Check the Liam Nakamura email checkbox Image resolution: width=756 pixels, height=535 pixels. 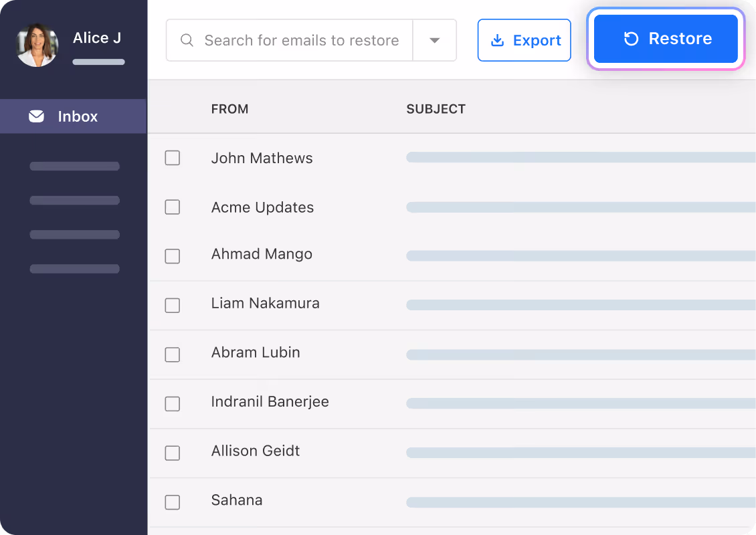click(172, 305)
